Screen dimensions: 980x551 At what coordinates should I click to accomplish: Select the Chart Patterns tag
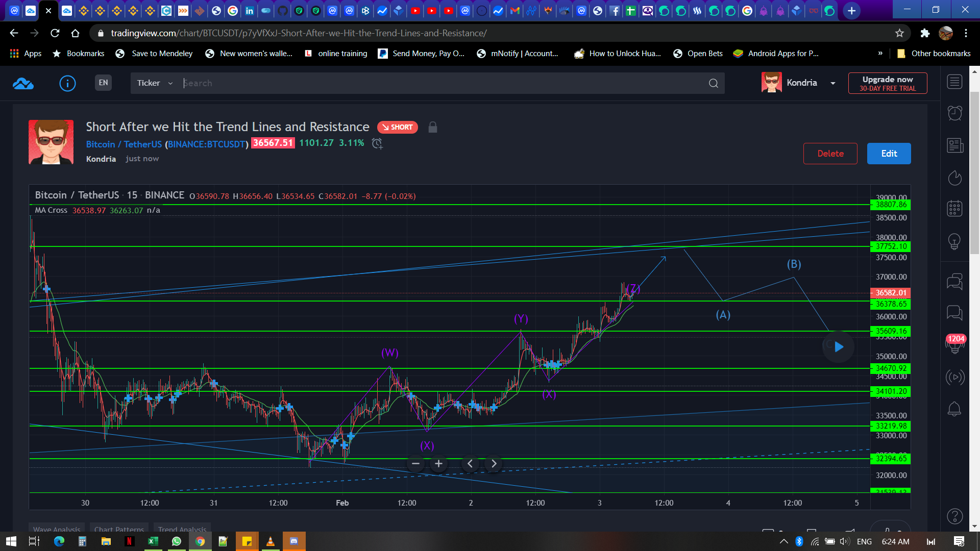(x=119, y=529)
